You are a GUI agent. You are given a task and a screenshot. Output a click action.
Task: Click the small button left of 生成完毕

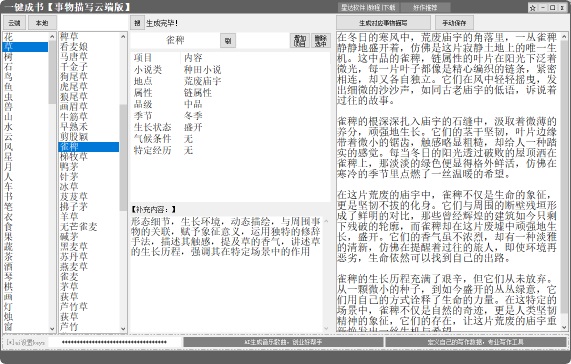click(137, 23)
